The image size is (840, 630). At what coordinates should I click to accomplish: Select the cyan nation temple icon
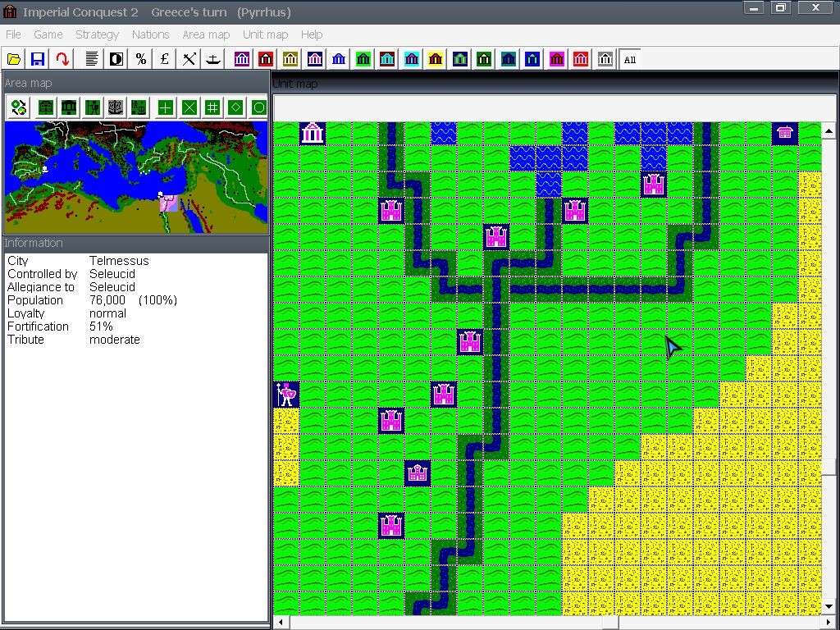click(412, 59)
